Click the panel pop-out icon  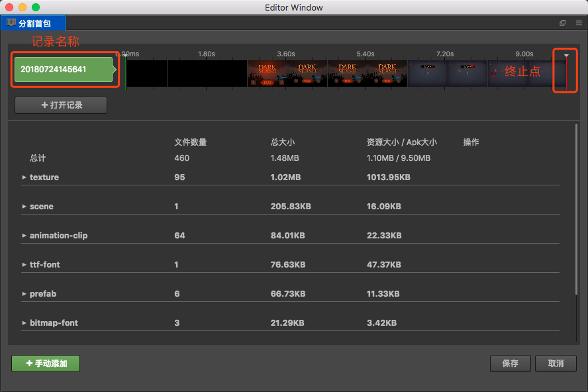pyautogui.click(x=562, y=23)
